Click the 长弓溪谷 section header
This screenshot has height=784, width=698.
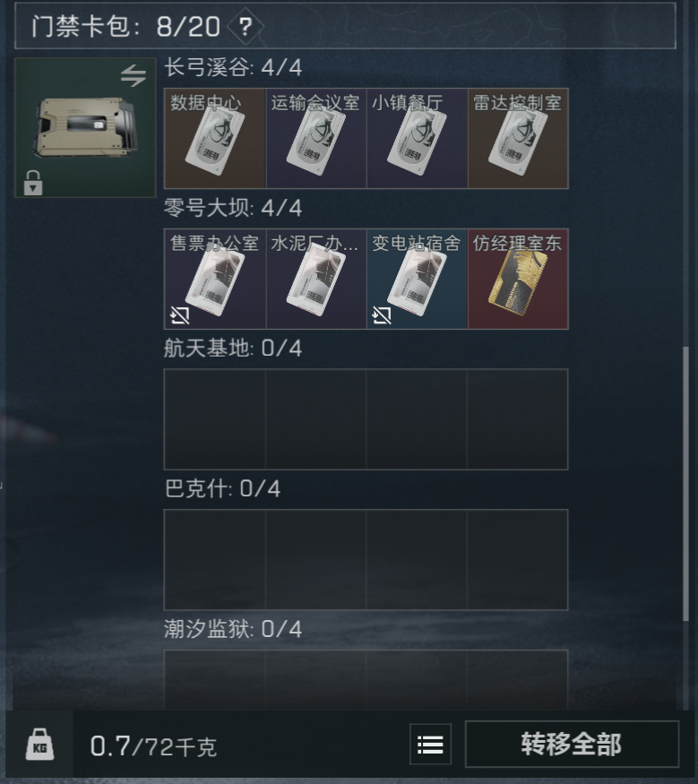233,67
